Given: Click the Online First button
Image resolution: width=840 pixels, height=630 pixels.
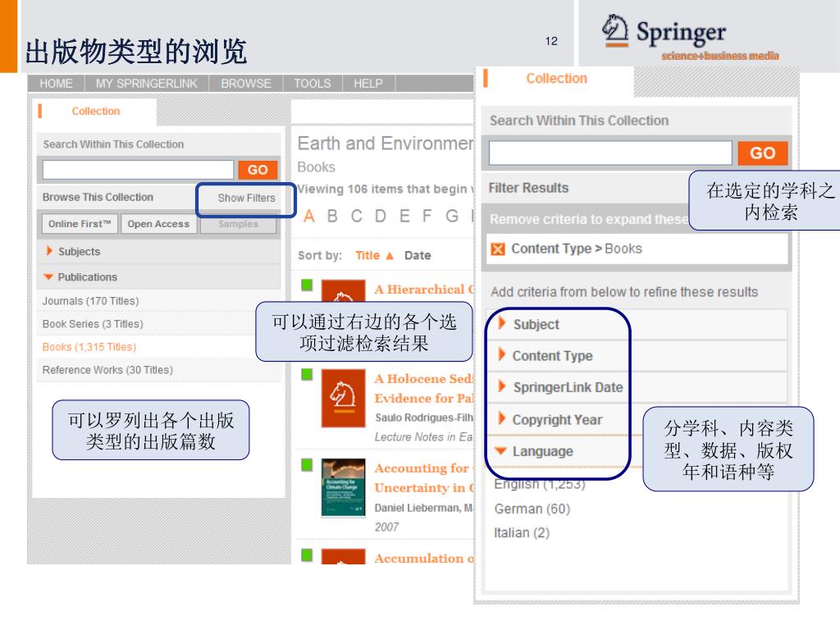Looking at the screenshot, I should pyautogui.click(x=80, y=224).
